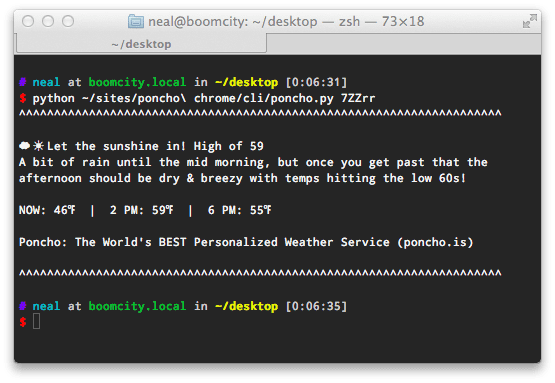Click the lower row of caret separators
This screenshot has height=383, width=555.
pyautogui.click(x=260, y=273)
